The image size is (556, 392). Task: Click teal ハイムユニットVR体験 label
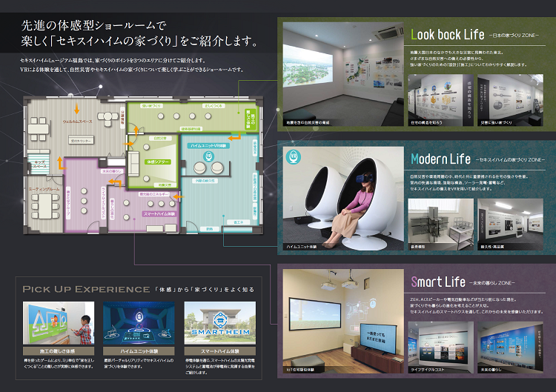(208, 146)
